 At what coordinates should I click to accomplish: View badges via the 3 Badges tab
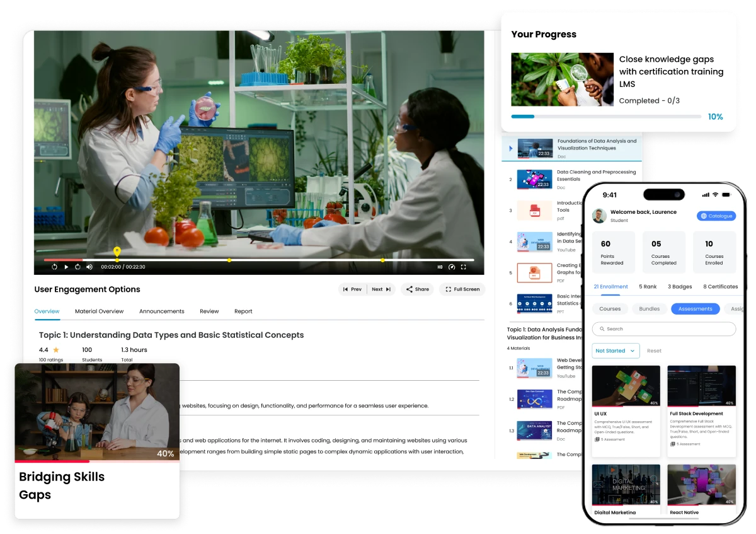tap(680, 287)
